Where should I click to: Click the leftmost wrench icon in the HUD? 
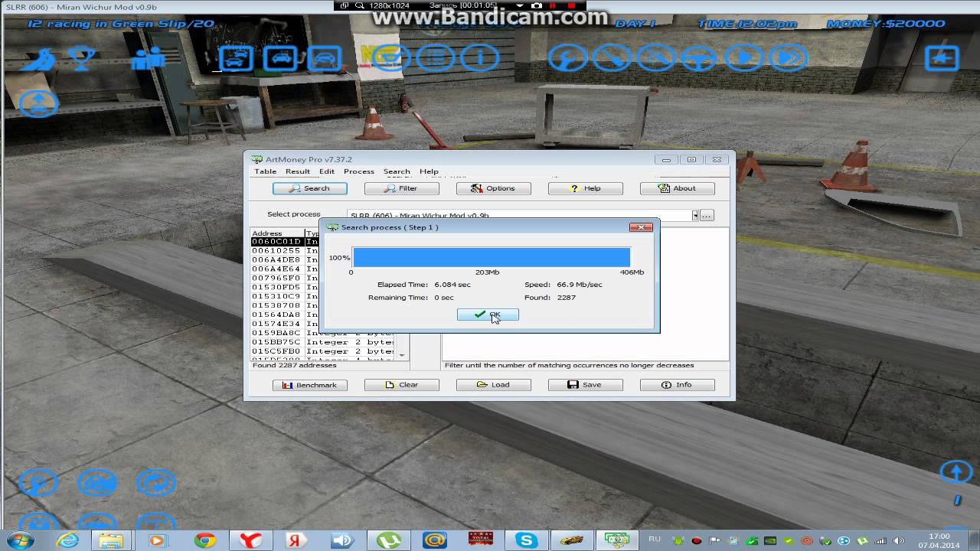567,58
